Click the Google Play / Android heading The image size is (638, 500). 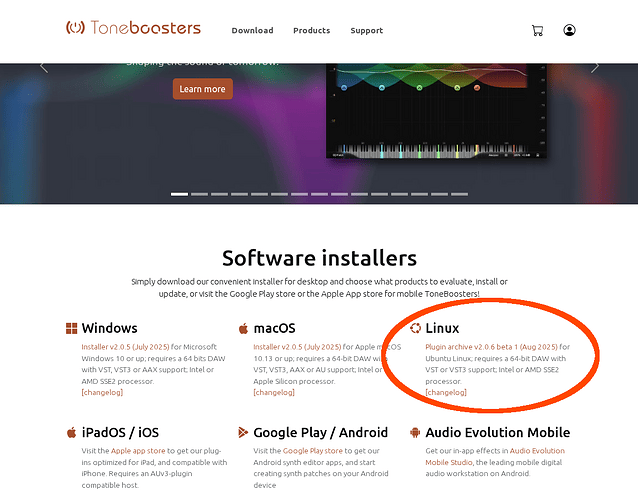tap(321, 432)
